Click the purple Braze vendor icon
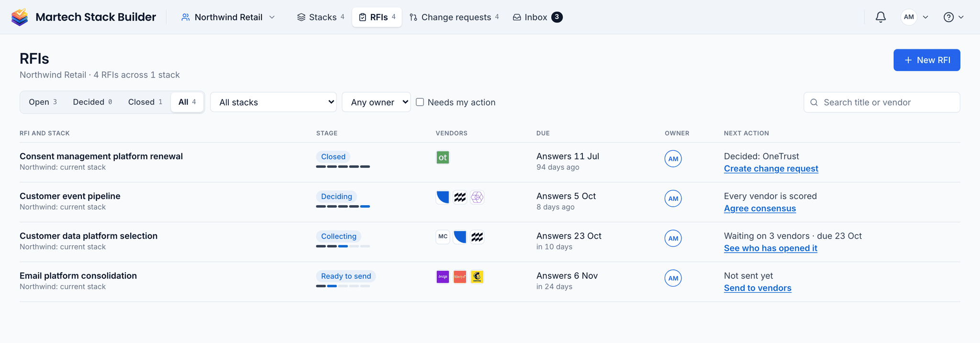 (x=443, y=277)
